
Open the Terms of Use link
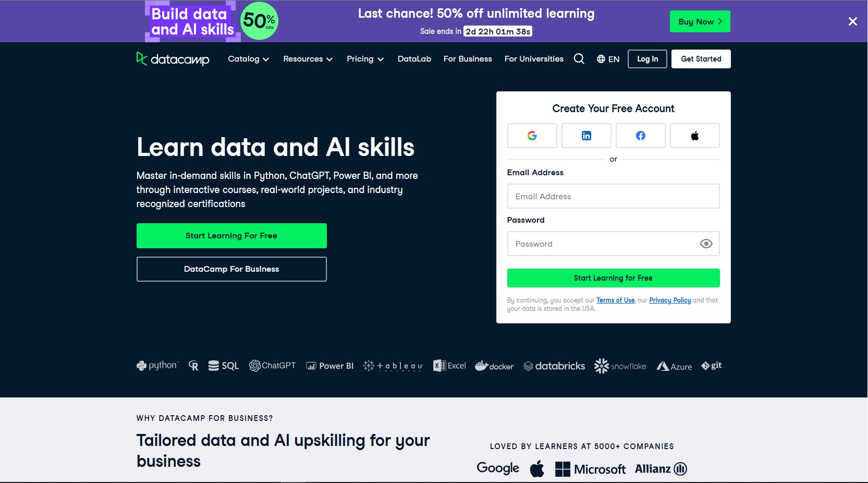tap(615, 300)
